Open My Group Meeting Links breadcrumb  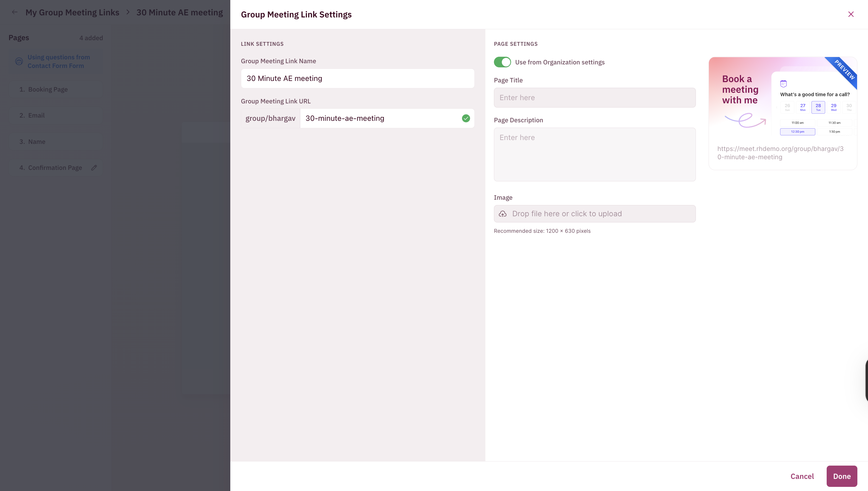(x=72, y=12)
